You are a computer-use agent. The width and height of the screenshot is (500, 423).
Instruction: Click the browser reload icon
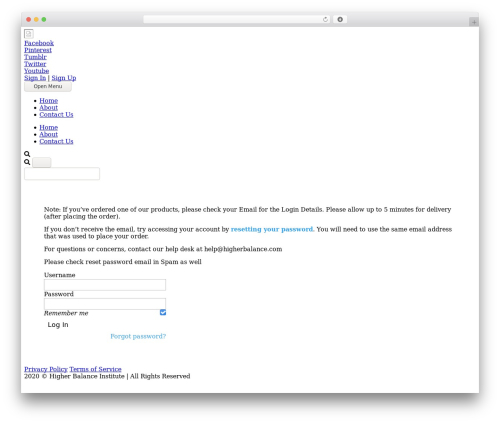pos(325,20)
